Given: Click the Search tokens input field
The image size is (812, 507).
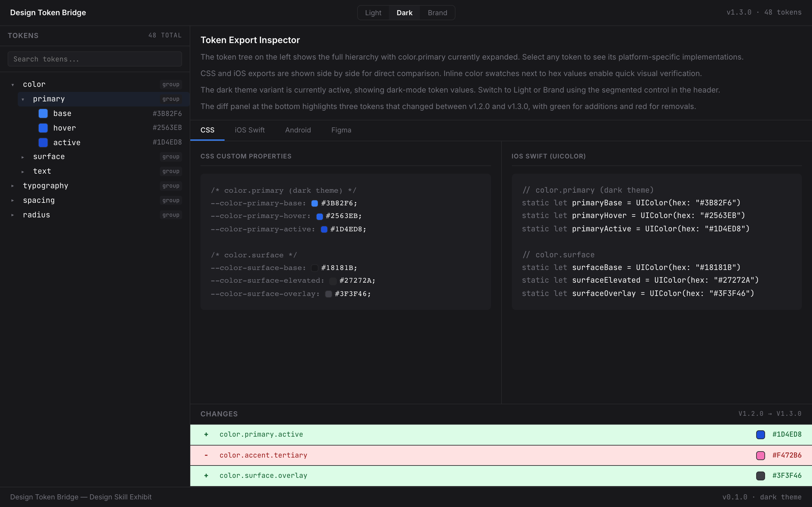Looking at the screenshot, I should click(95, 59).
